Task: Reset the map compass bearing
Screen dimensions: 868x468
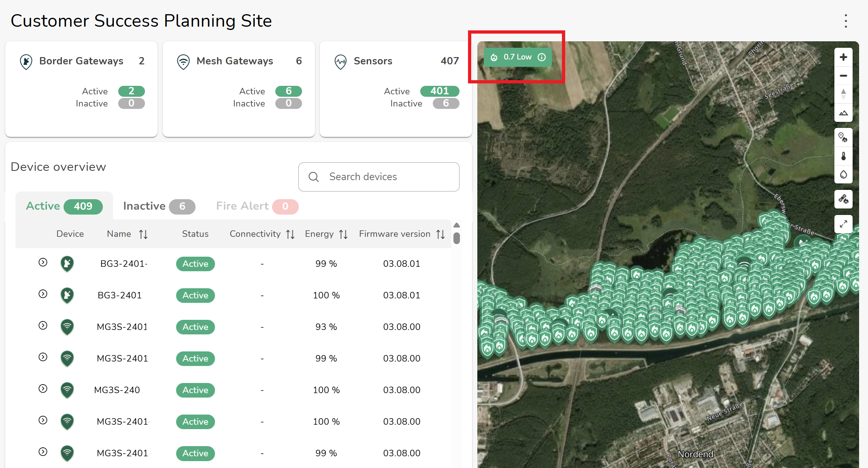Action: pos(843,94)
